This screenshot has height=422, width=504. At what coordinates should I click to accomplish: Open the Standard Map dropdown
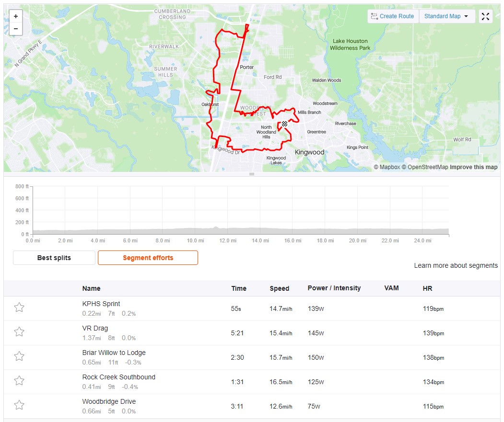pos(447,16)
